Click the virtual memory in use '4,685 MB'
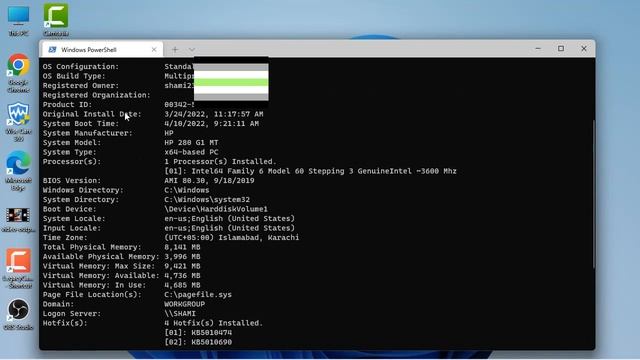The height and width of the screenshot is (360, 640). point(182,285)
